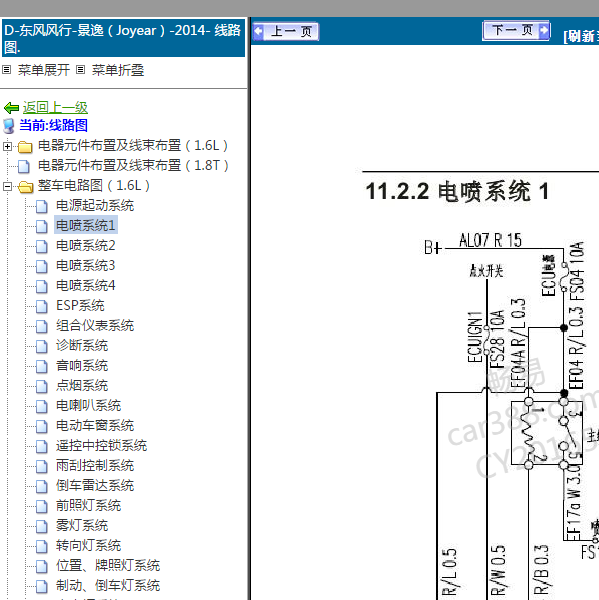Open 电器元件布置及线束布置（1.8T） page
Screen dimensions: 599x600
(x=133, y=166)
